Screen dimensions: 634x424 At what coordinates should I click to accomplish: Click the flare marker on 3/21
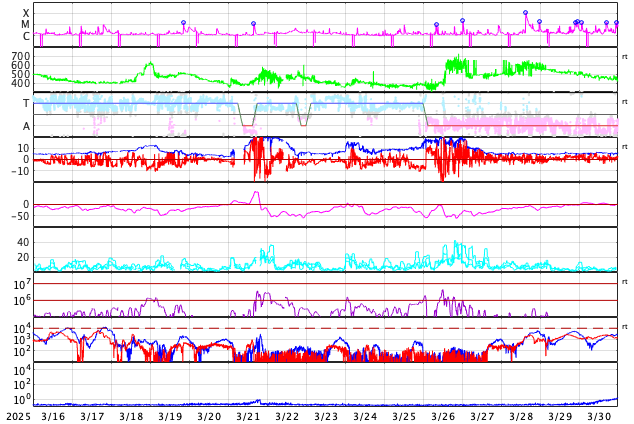254,24
